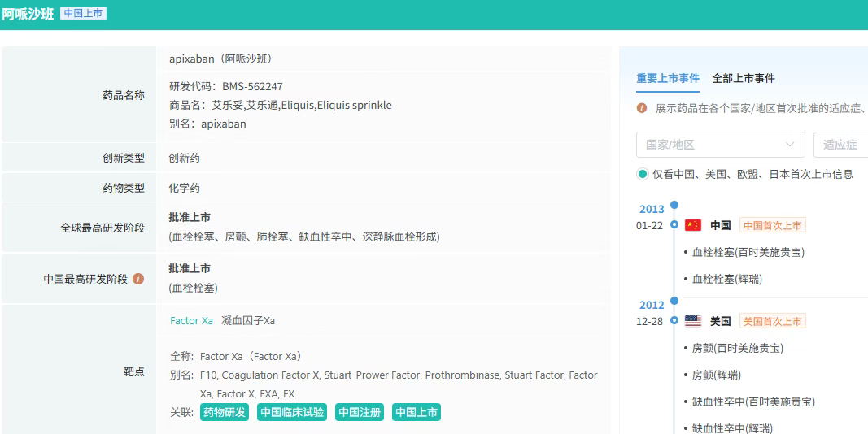Click the info icon beside 中国最高研发阶段
This screenshot has height=434, width=868.
[x=138, y=279]
